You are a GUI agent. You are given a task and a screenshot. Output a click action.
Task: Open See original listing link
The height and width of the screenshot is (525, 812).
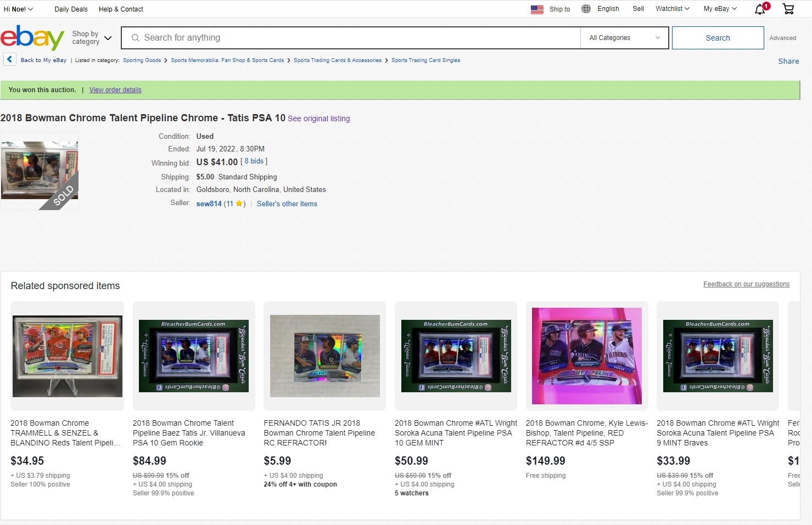pyautogui.click(x=318, y=118)
